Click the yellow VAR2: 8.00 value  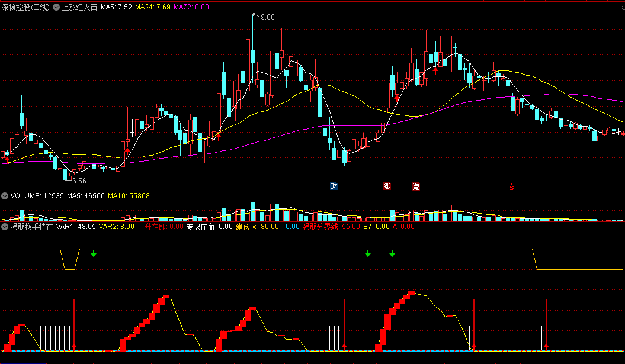tap(116, 227)
